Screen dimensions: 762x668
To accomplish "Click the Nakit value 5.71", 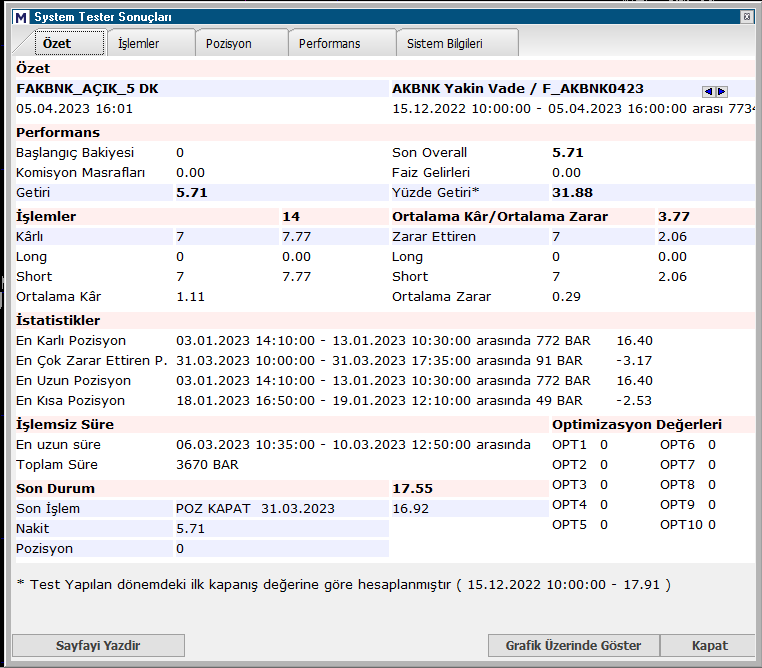I will coord(190,528).
